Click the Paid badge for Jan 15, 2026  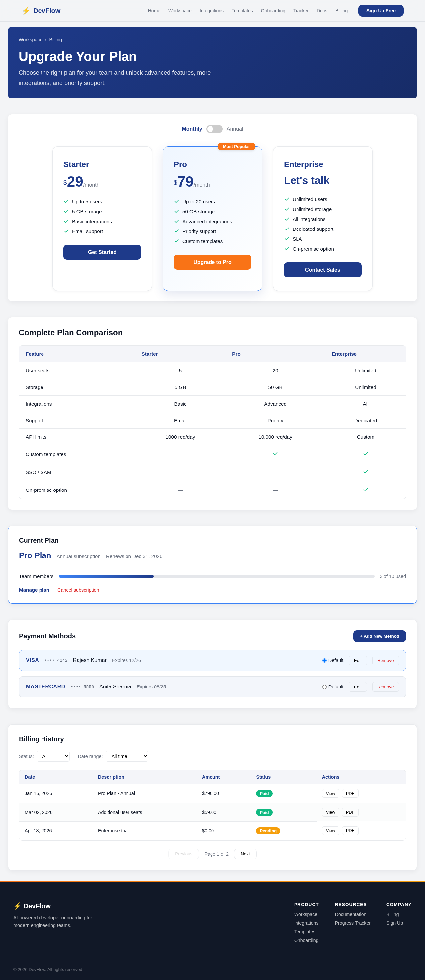[x=264, y=793]
